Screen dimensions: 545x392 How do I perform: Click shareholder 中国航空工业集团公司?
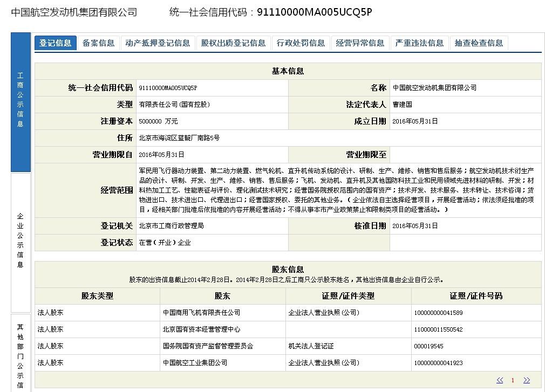tap(195, 363)
